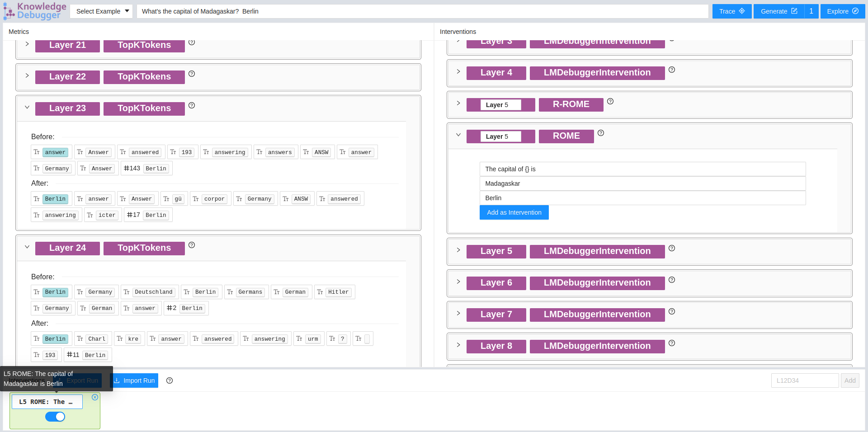Open help icon for Layer 24 TopKTokens

(x=192, y=245)
